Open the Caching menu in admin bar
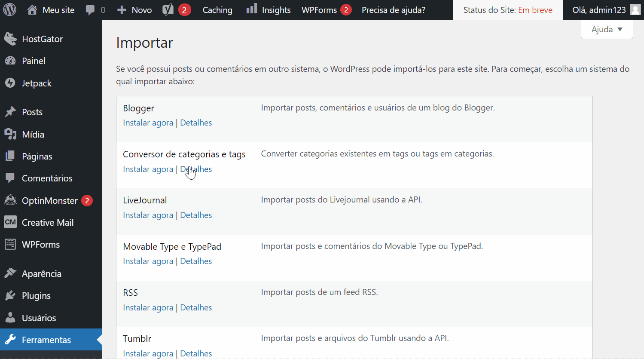The height and width of the screenshot is (359, 644). coord(217,10)
